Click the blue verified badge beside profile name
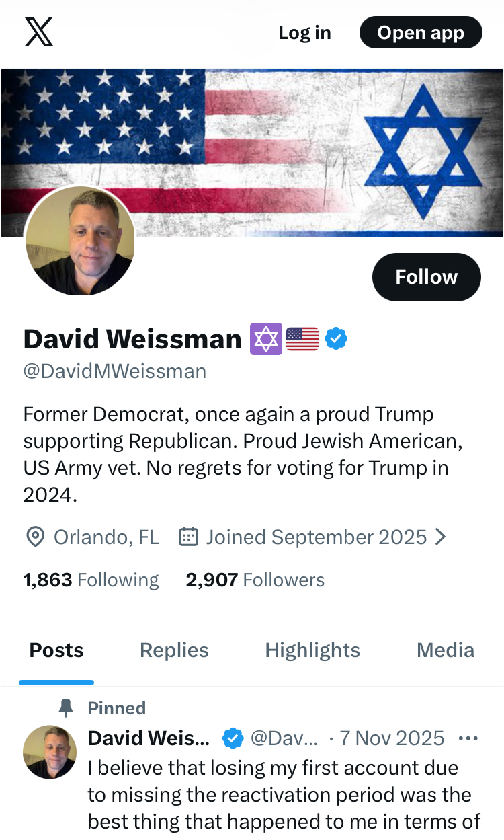The image size is (504, 840). click(336, 338)
